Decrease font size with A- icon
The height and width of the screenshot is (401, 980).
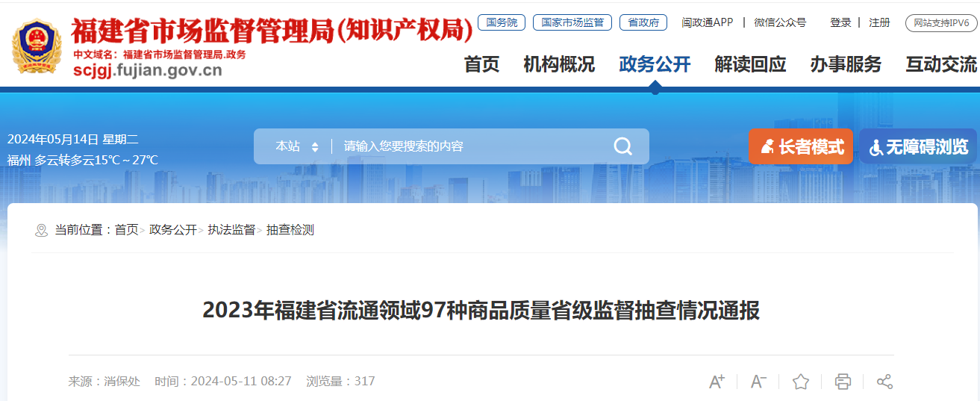point(758,382)
